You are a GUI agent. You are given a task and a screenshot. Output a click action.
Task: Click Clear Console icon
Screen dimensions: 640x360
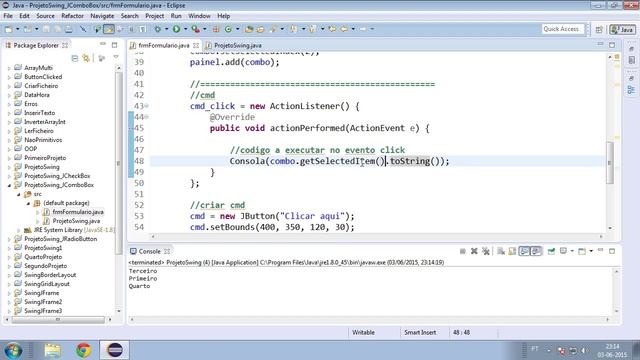[501, 251]
